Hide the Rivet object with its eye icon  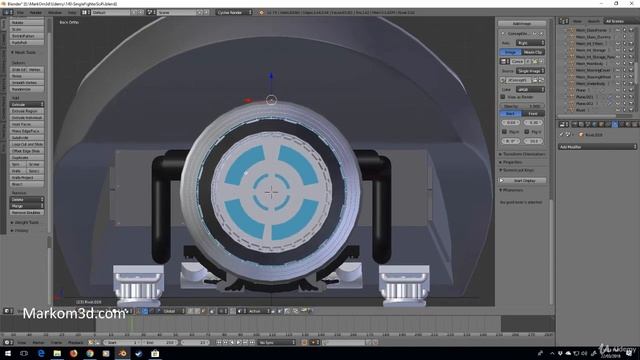pyautogui.click(x=618, y=110)
